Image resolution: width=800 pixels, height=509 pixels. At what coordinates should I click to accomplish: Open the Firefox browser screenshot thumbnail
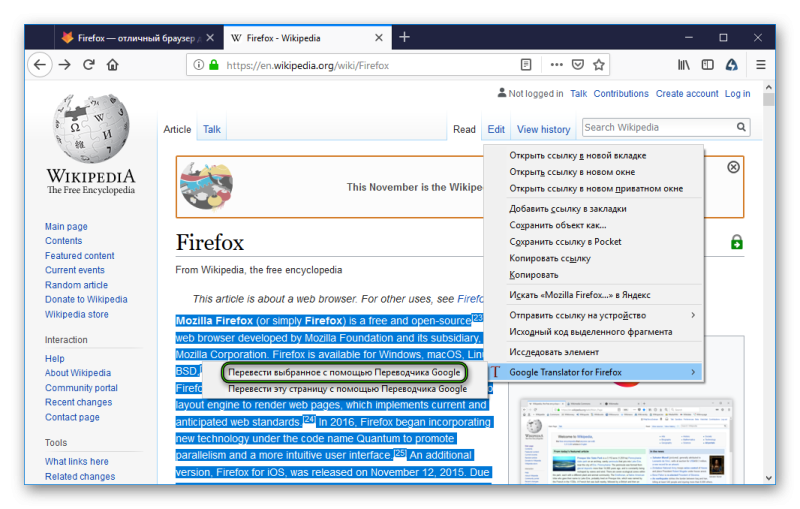coord(626,442)
